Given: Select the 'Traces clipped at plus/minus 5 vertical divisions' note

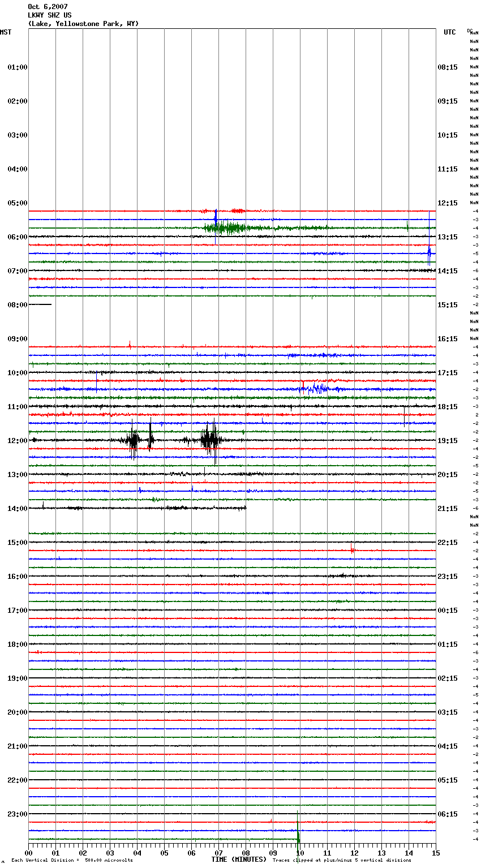Looking at the screenshot, I should coord(342,861).
